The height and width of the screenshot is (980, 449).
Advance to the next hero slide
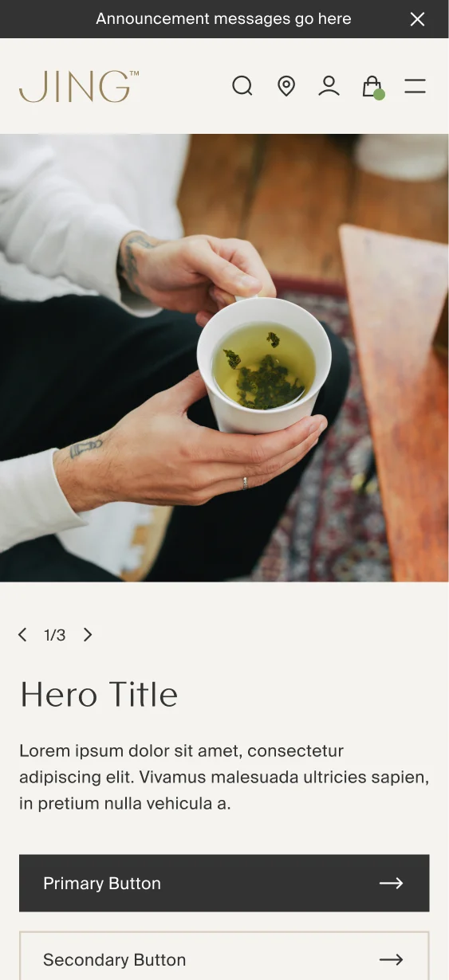[x=88, y=634]
